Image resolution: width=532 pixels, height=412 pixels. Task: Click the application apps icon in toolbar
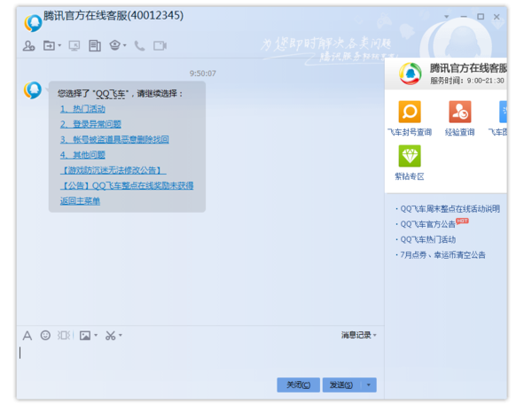click(115, 45)
